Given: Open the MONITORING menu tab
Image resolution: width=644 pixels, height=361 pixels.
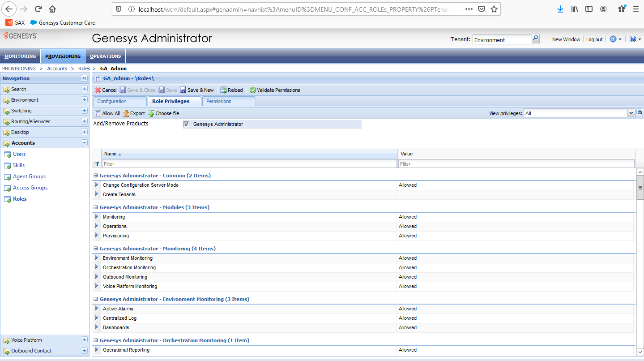Looking at the screenshot, I should (x=20, y=56).
